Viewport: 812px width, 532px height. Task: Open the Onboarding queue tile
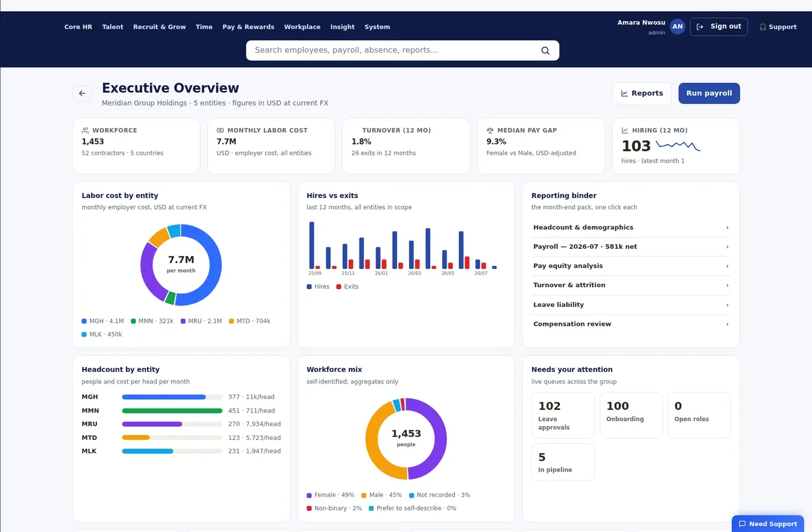[x=631, y=416]
